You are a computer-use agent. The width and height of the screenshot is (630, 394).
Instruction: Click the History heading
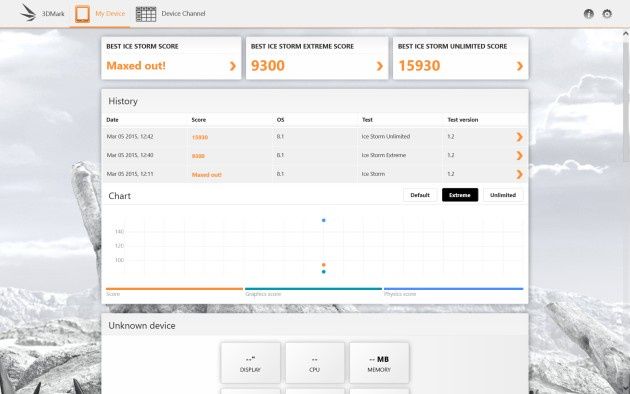(x=123, y=101)
